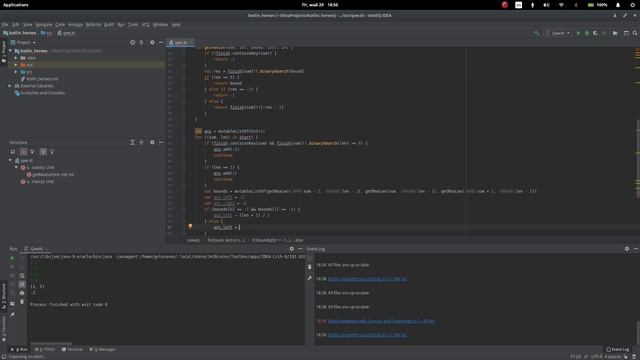Open the Project panel settings gear
This screenshot has height=360, width=640.
pyautogui.click(x=152, y=42)
